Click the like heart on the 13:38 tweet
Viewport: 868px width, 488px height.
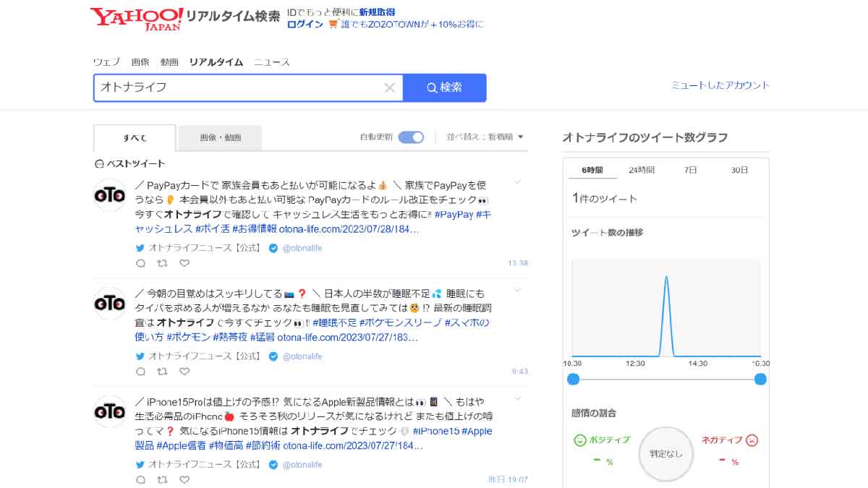184,263
